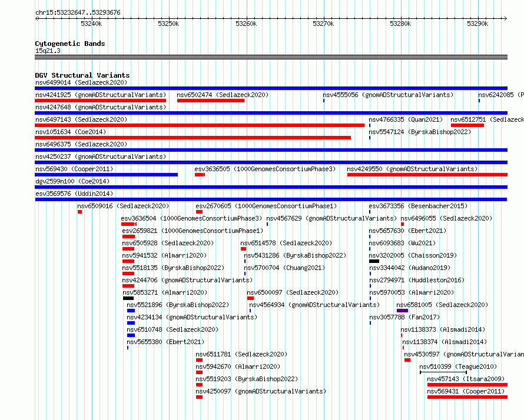Click nsv3057788 (Fan2017) label
524x420 pixels.
pos(404,317)
